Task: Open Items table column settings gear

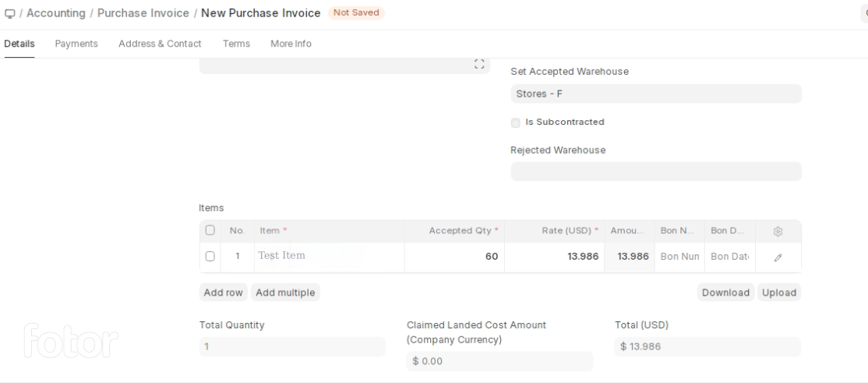Action: 778,232
